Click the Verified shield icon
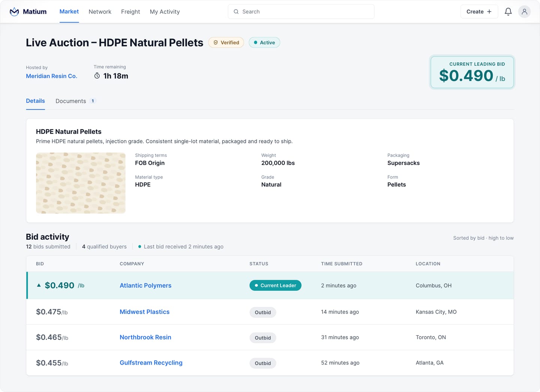The image size is (540, 392). (x=216, y=42)
